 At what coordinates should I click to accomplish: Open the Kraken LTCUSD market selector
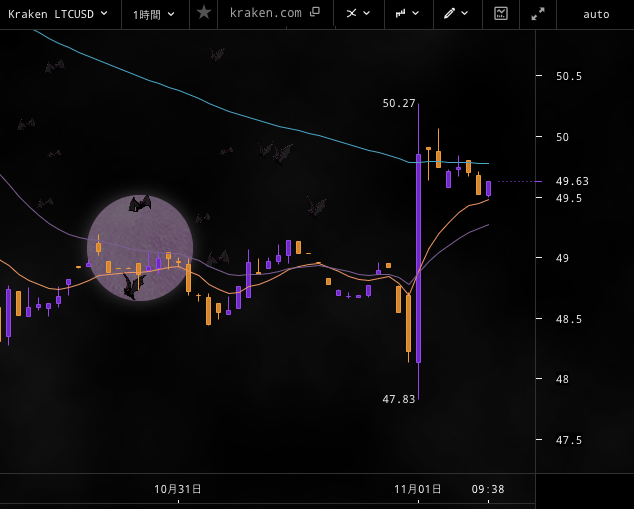pyautogui.click(x=58, y=14)
